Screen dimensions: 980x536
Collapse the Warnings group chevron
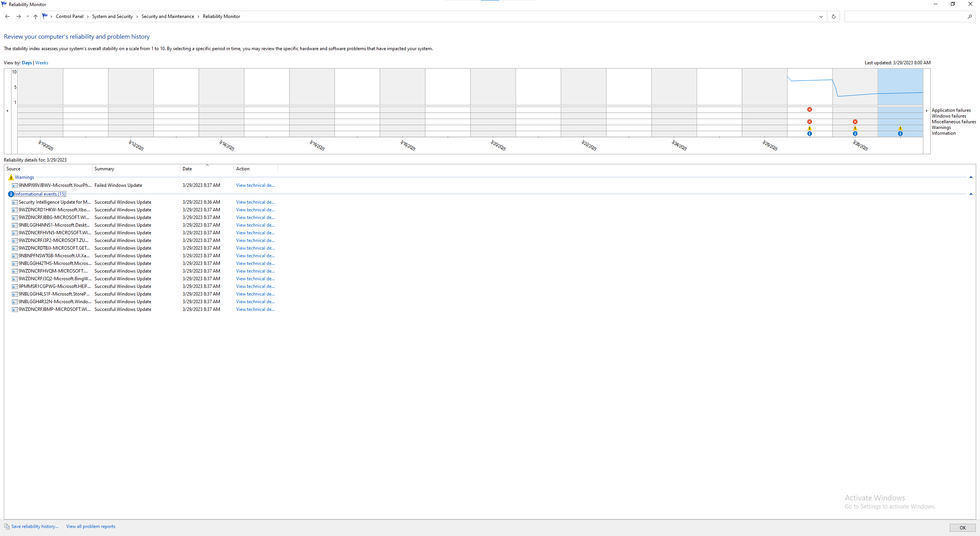pyautogui.click(x=970, y=177)
